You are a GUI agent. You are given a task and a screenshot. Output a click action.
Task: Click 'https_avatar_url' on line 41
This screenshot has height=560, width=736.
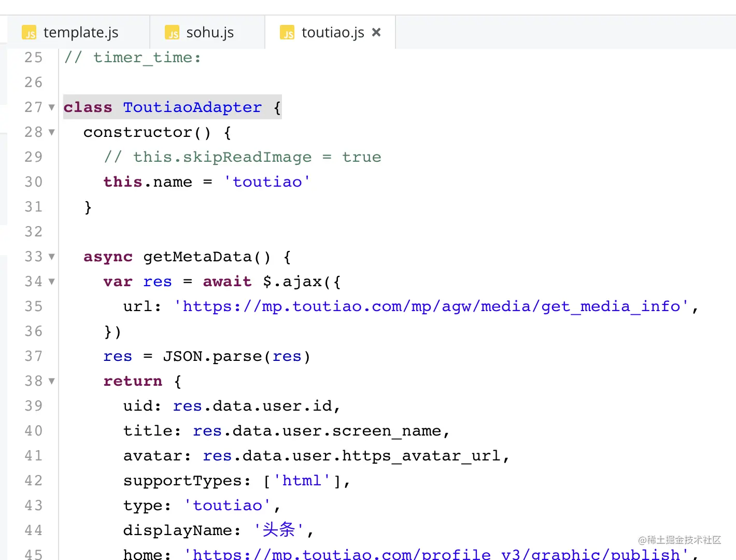[x=421, y=456]
